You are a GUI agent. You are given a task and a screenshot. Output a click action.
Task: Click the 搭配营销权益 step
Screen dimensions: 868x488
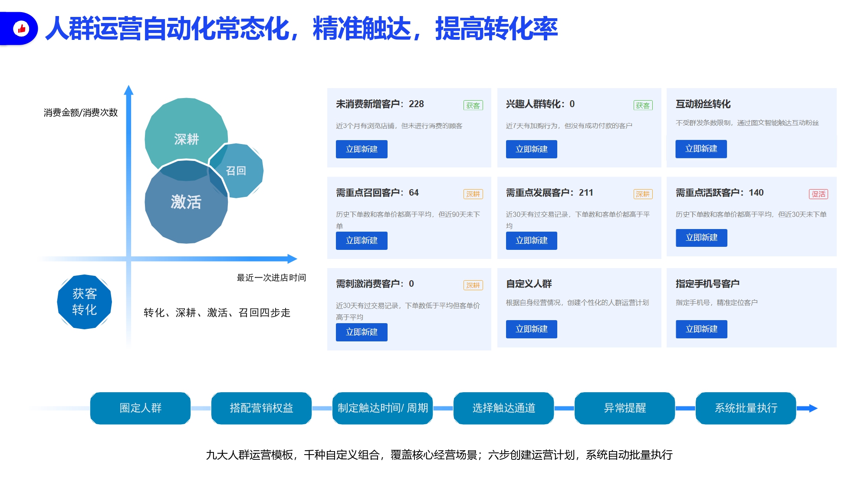click(x=261, y=408)
